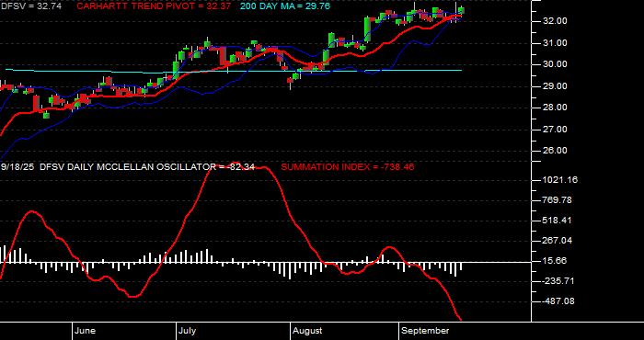This screenshot has height=340, width=644.
Task: Click the 28.00 price axis label
Action: point(556,108)
